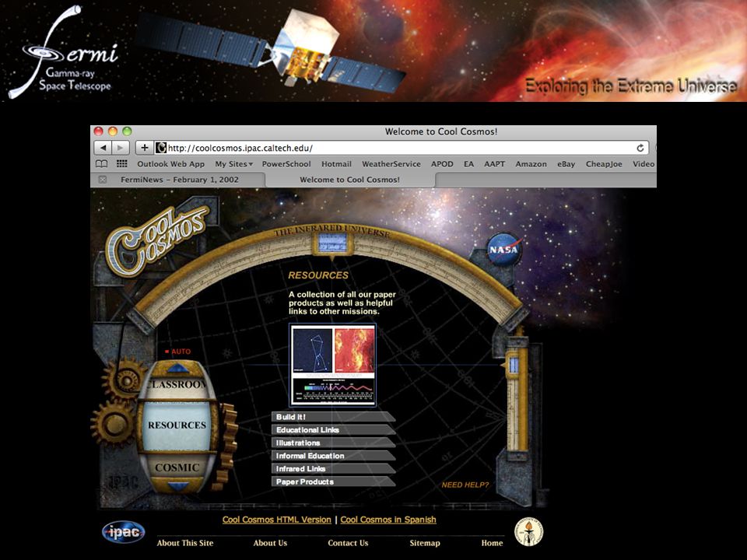This screenshot has height=560, width=747.
Task: Go forward using the browser forward arrow
Action: coord(121,148)
